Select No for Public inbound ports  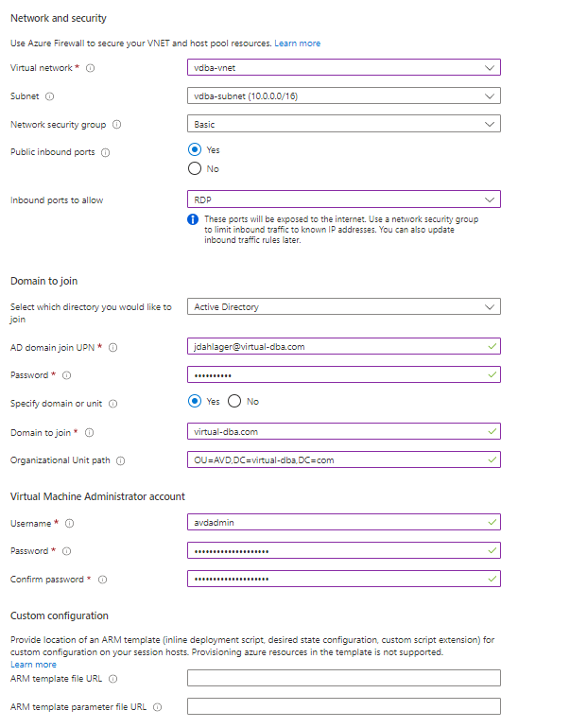click(196, 169)
